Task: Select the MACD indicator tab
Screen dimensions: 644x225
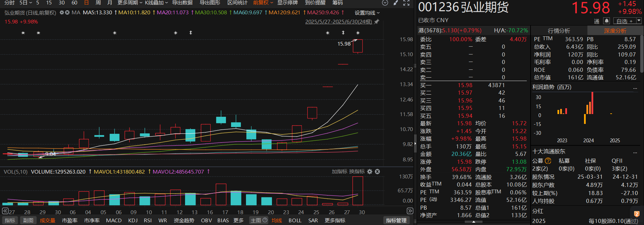Action: (x=114, y=221)
